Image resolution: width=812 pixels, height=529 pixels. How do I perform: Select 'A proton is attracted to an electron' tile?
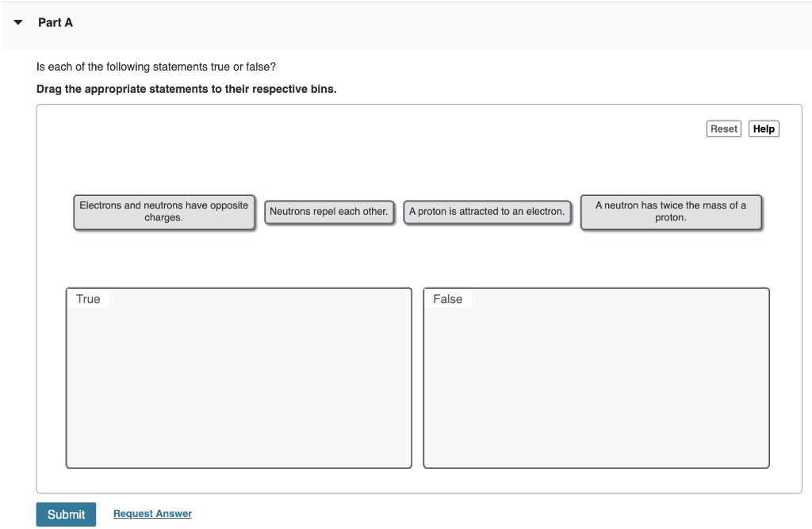click(x=488, y=212)
